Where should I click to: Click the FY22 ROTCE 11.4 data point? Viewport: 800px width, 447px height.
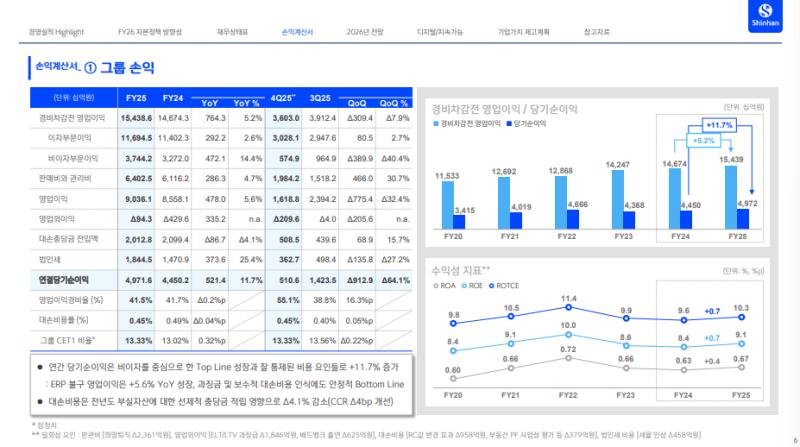click(569, 309)
